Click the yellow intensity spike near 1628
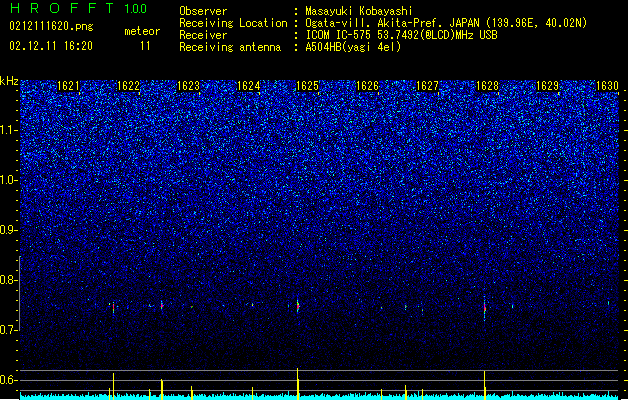 [485, 385]
